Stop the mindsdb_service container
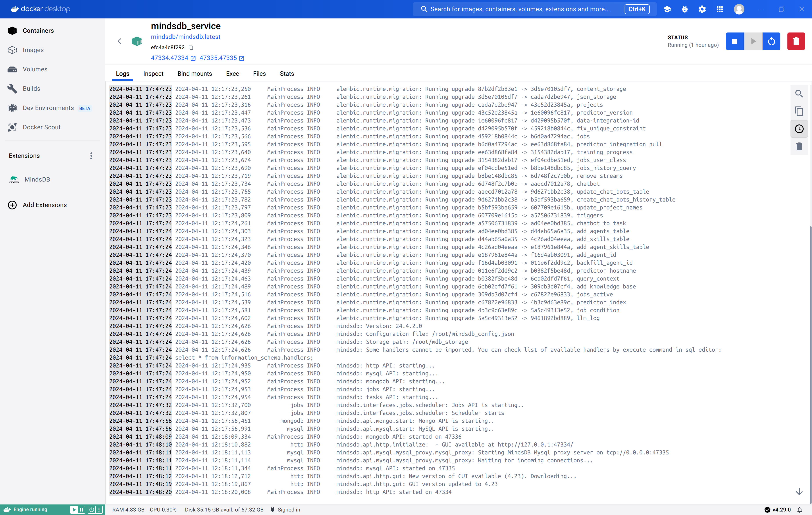Image resolution: width=812 pixels, height=515 pixels. click(x=735, y=41)
